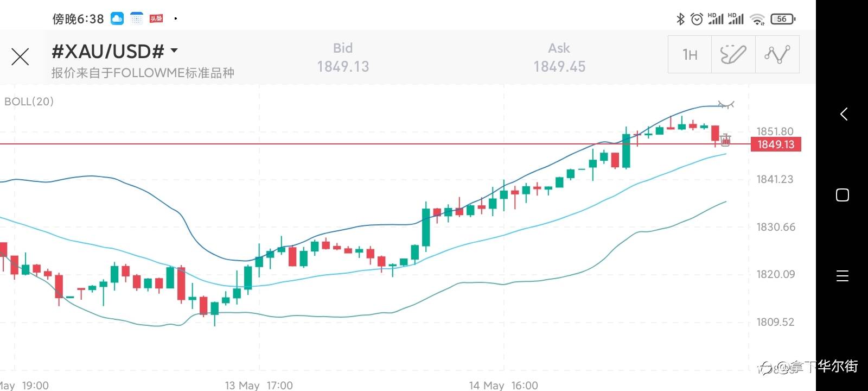Screen dimensions: 868x391
Task: Tap the Ask price 1849.45
Action: pyautogui.click(x=559, y=66)
